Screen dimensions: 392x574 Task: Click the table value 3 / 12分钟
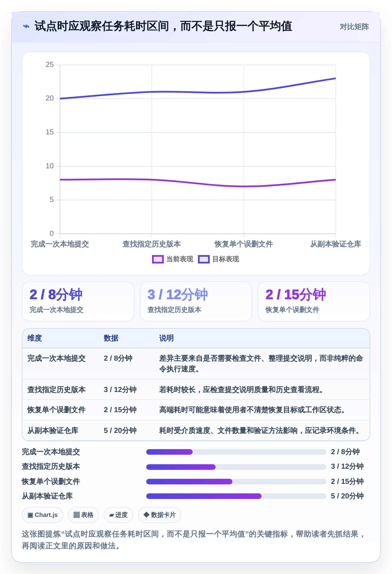click(120, 390)
